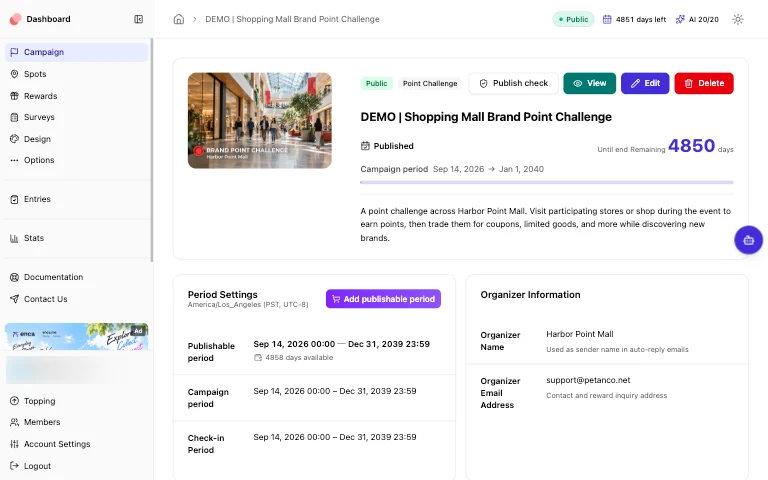Click Add publishable period button

(x=384, y=299)
